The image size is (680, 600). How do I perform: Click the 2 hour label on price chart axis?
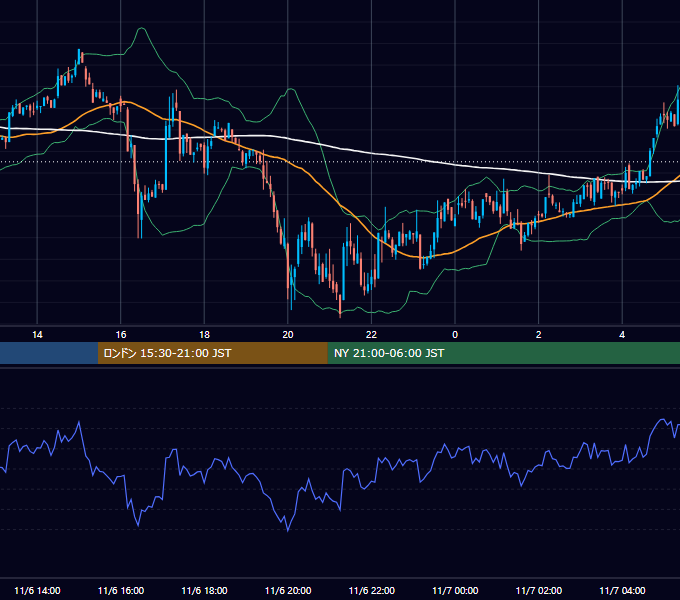tap(539, 335)
